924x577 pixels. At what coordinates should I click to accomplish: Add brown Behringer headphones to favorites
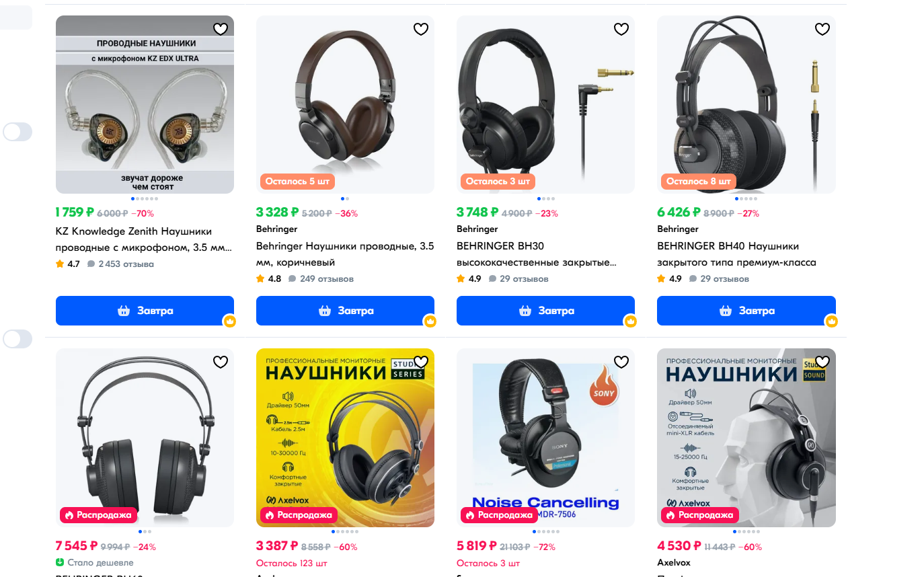click(421, 29)
